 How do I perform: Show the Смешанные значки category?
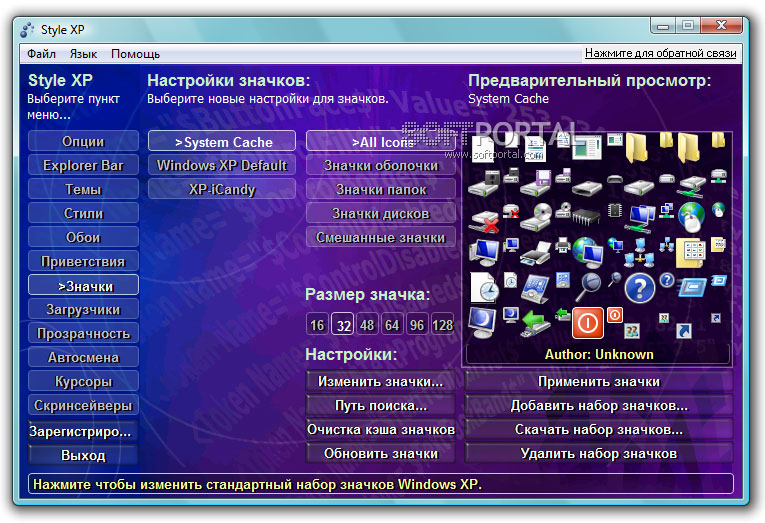382,237
